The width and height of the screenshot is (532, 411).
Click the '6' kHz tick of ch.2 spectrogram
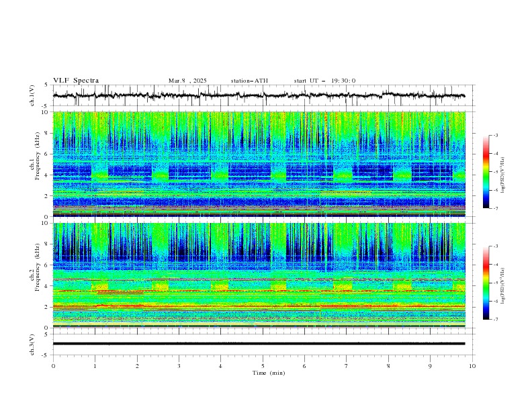coord(48,265)
